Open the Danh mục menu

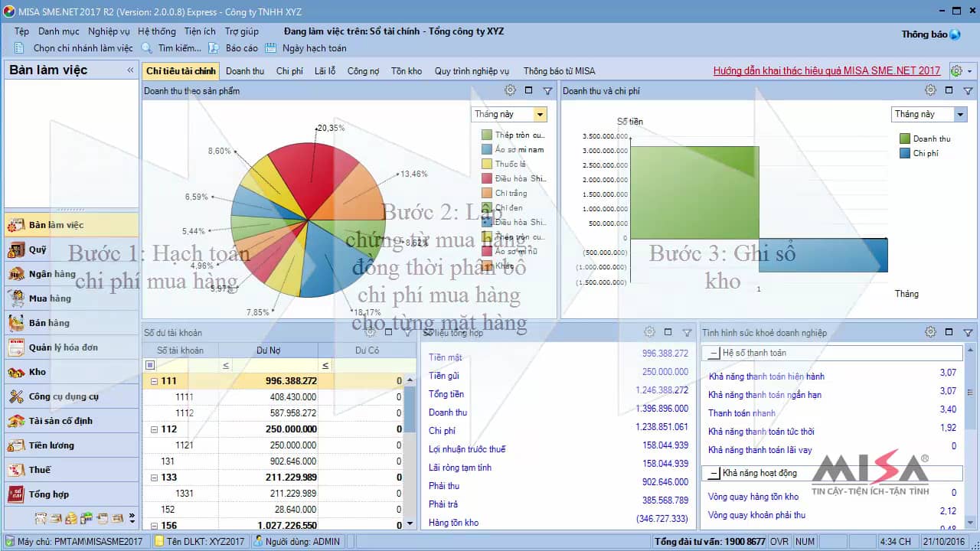pos(59,31)
